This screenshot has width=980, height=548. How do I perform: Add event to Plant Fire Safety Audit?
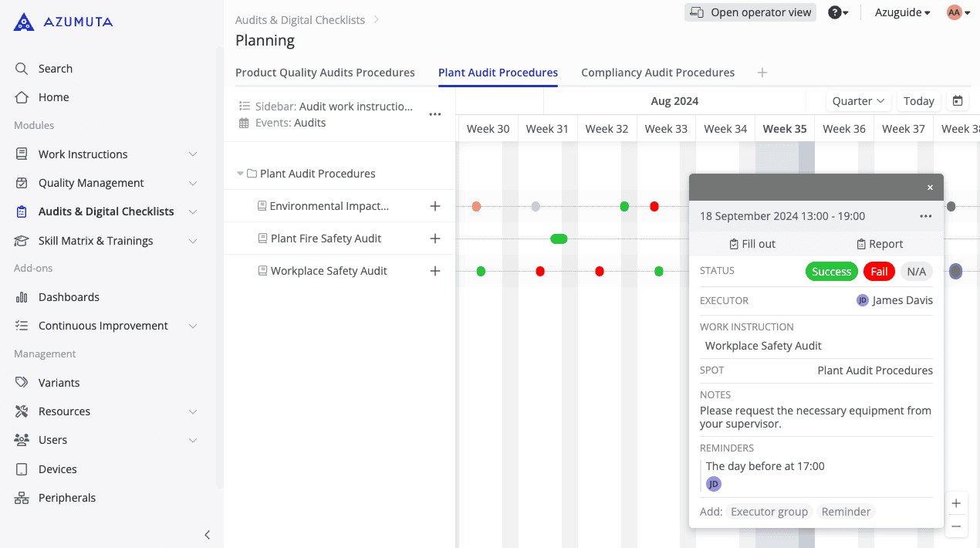(x=435, y=238)
